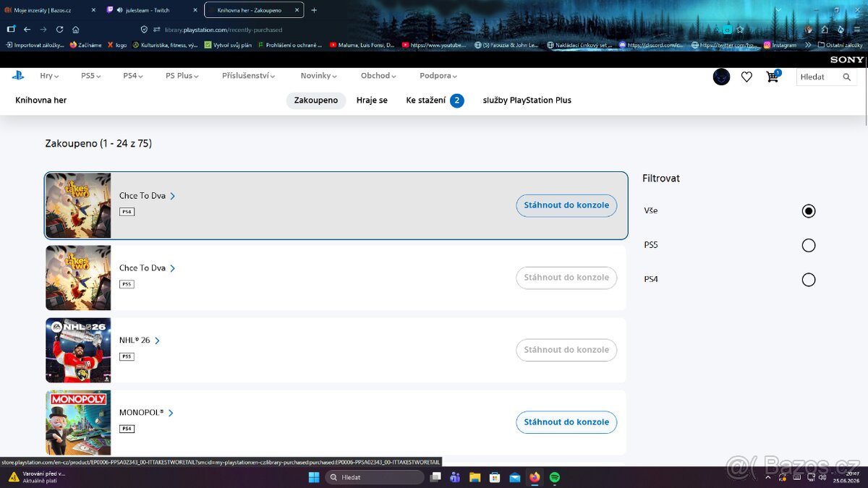Open the Ostatní záložky bookmarks folder
The image size is (868, 488).
pos(841,45)
